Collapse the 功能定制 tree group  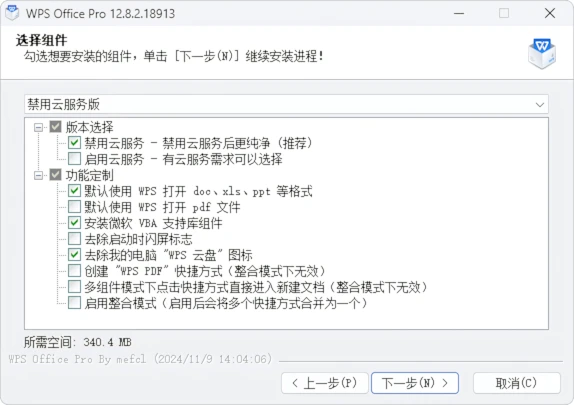click(x=38, y=175)
